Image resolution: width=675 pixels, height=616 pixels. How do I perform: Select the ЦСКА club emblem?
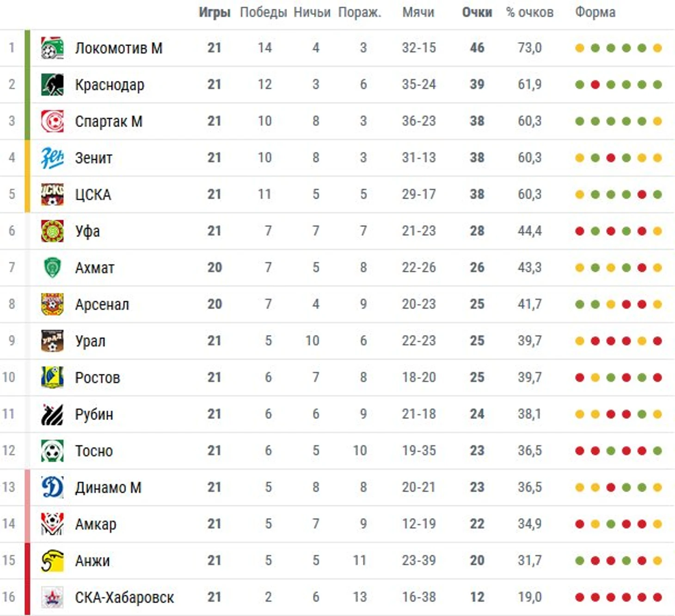click(x=52, y=194)
